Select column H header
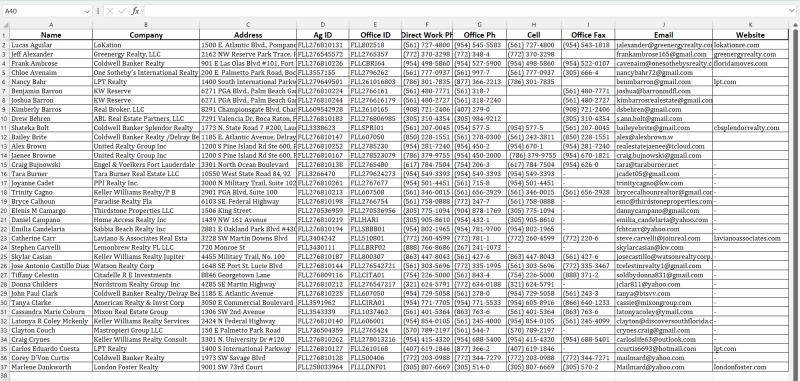The image size is (800, 381). coord(534,24)
